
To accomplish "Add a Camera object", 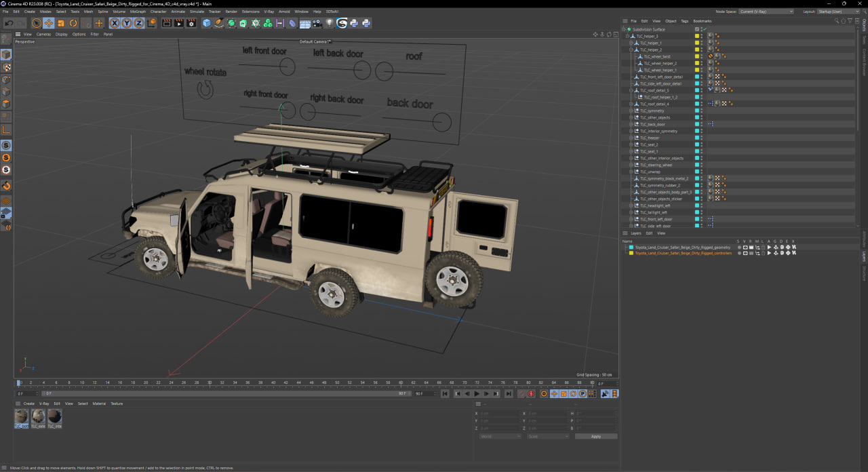I will pos(317,23).
